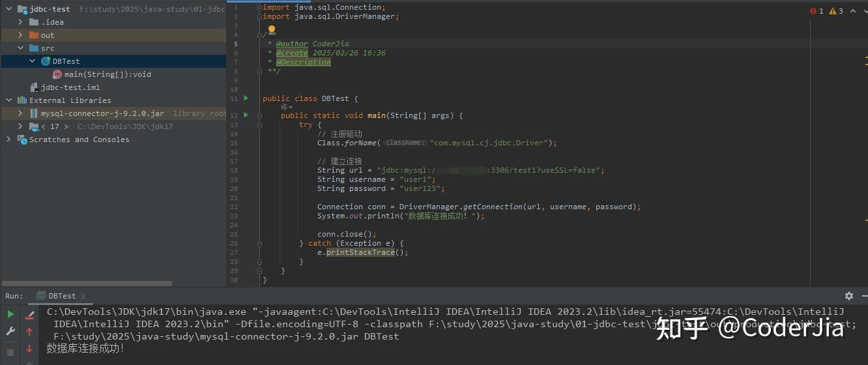Viewport: 868px width, 365px height.
Task: Click error indicator showing 1 error
Action: click(817, 11)
